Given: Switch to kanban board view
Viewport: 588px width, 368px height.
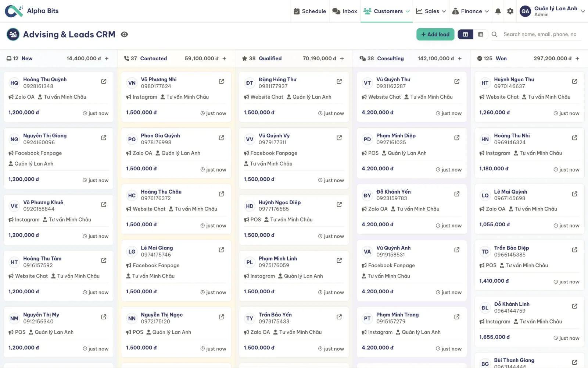Looking at the screenshot, I should coord(466,34).
